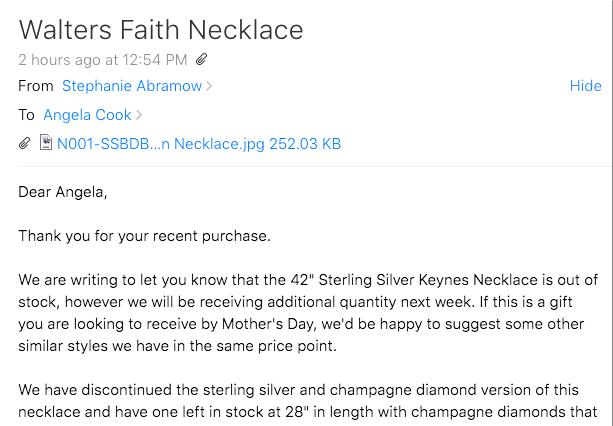Click the Dear Angela greeting line
613x426 pixels.
63,192
